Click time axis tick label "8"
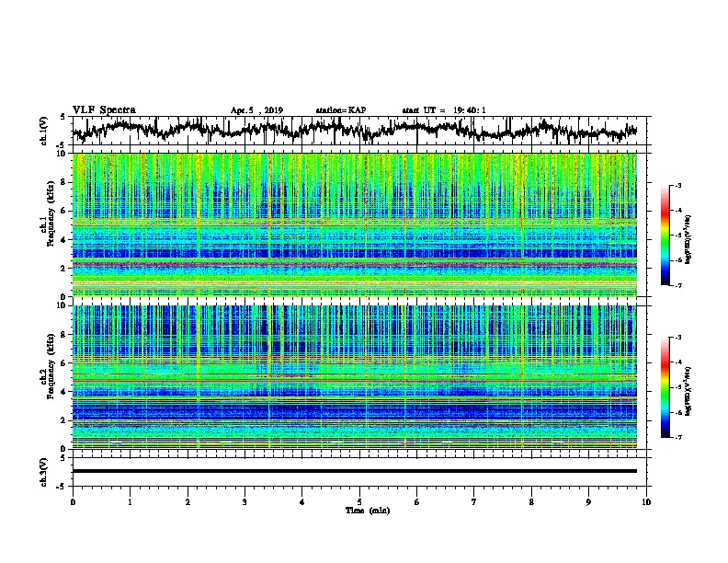 (531, 502)
